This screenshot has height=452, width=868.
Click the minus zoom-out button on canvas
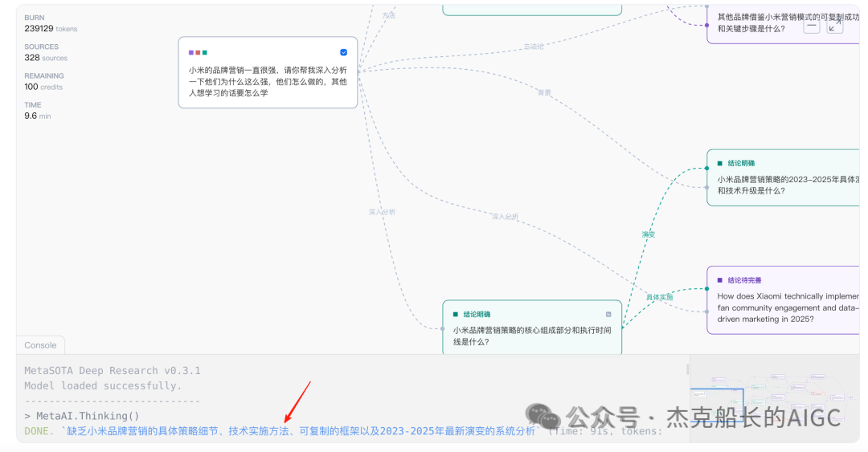812,26
